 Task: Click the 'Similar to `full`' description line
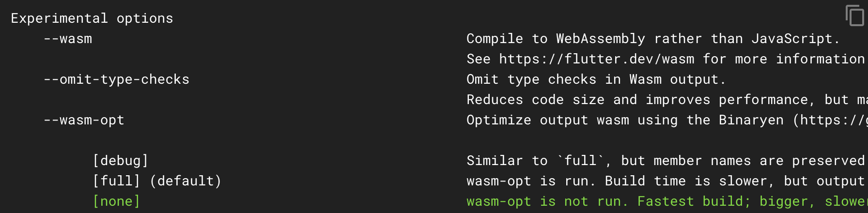(667, 161)
